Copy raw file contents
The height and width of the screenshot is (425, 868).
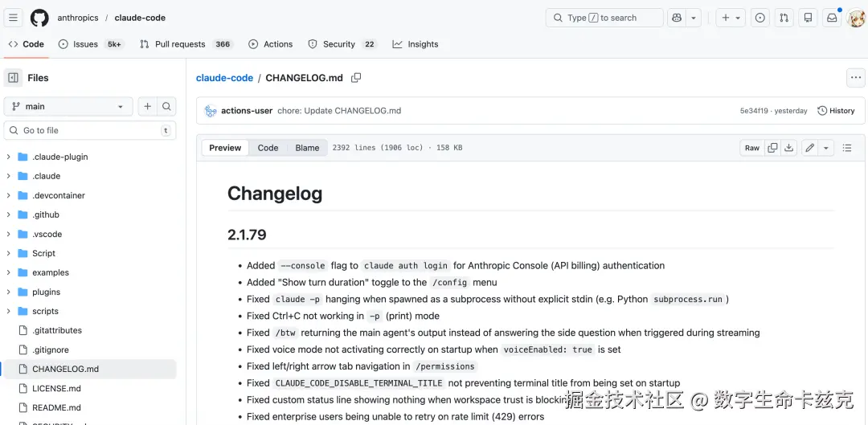click(773, 148)
